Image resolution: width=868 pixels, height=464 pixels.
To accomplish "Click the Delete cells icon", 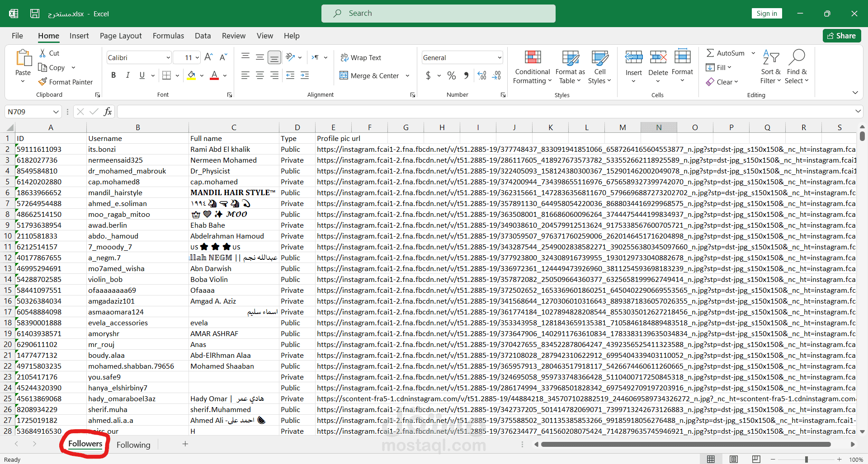I will (658, 57).
